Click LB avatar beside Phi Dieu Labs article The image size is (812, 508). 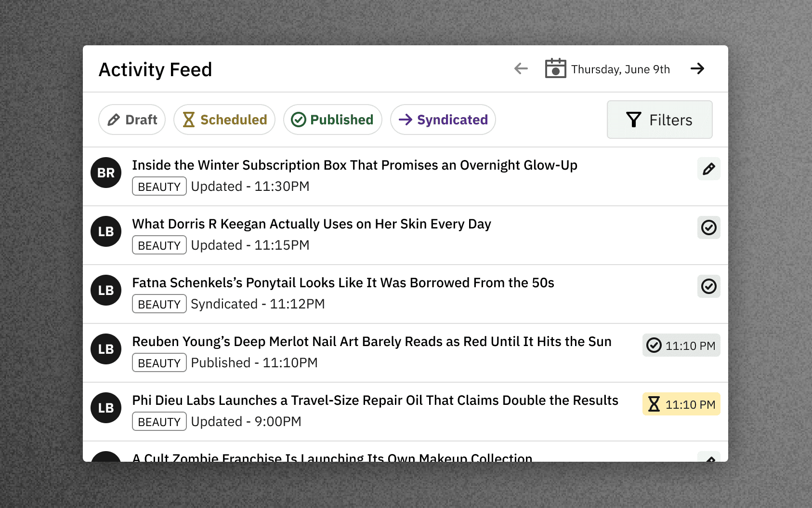point(106,408)
